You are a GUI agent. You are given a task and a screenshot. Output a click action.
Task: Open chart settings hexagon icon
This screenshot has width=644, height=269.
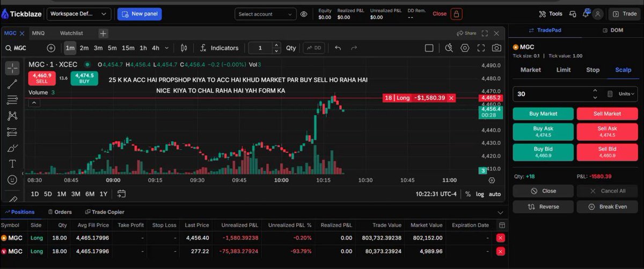[465, 48]
